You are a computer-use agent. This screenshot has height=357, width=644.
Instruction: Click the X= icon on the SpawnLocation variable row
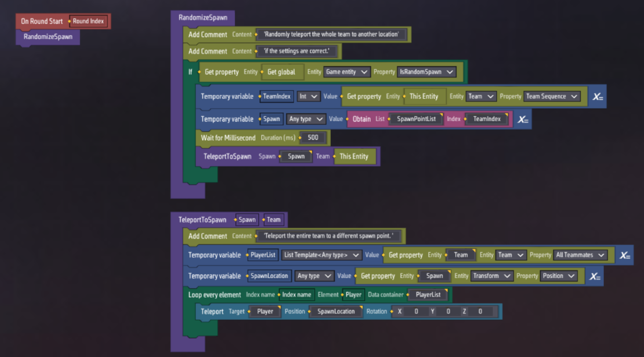(x=595, y=276)
